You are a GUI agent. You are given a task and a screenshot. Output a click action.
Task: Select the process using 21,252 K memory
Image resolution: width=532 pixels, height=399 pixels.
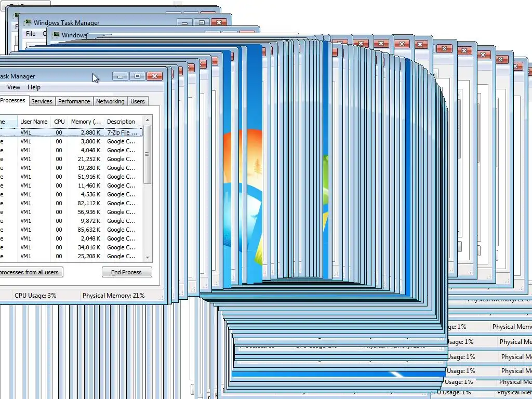click(71, 159)
